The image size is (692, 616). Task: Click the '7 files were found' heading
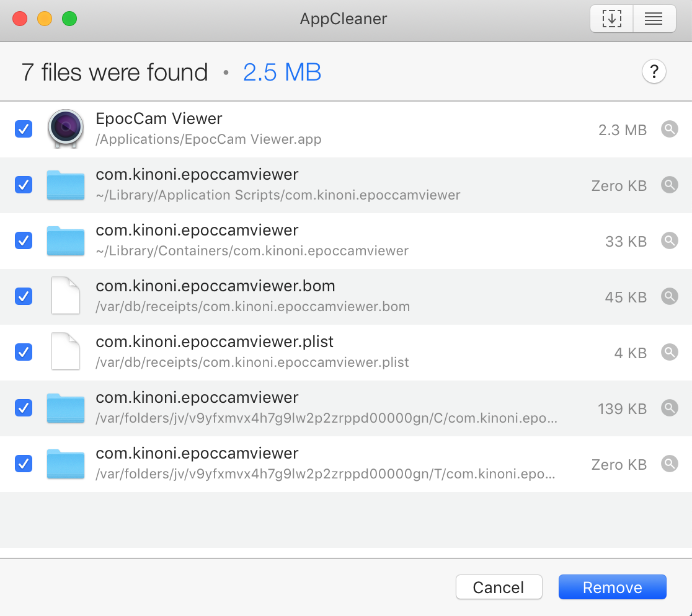(x=115, y=73)
